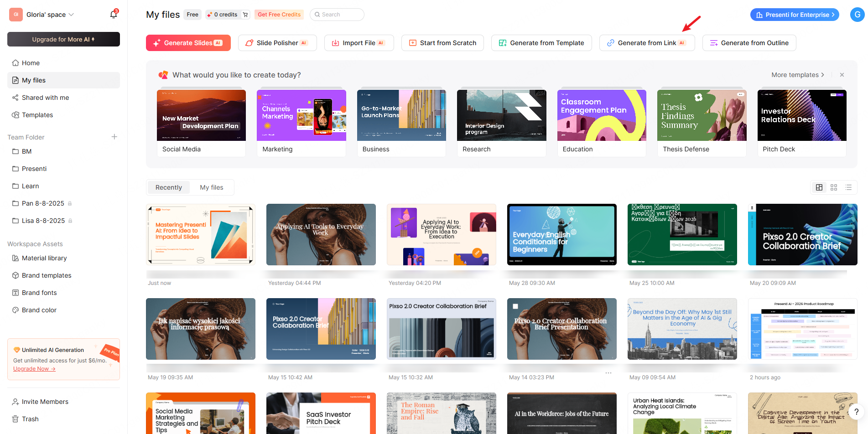Open Urban Heat Islands presentation
This screenshot has height=434, width=868.
pyautogui.click(x=682, y=413)
